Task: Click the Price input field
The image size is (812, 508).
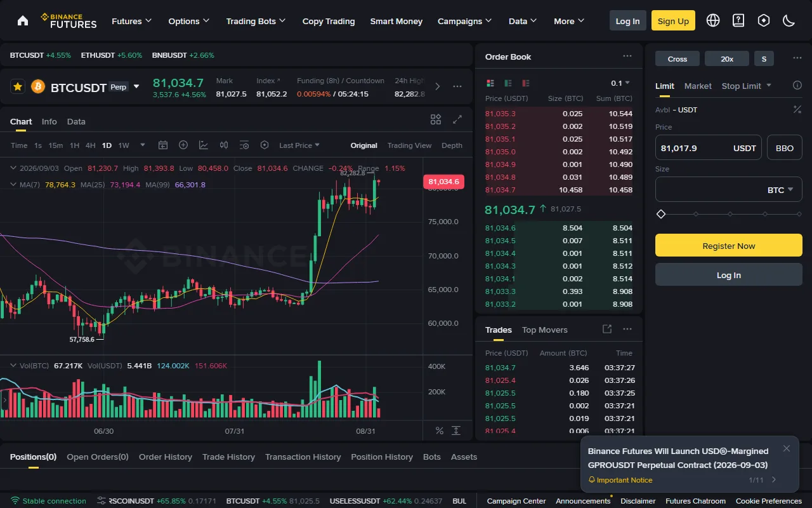Action: tap(709, 147)
